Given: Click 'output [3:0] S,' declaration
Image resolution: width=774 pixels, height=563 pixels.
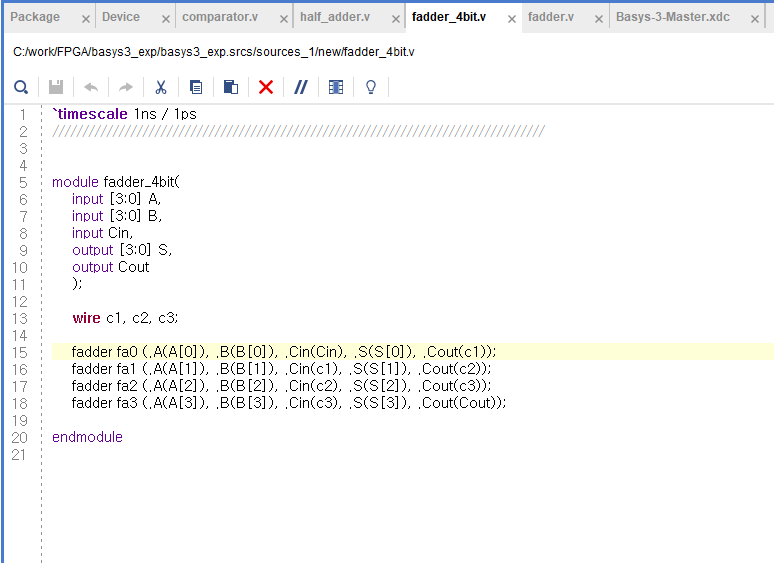Looking at the screenshot, I should tap(122, 250).
